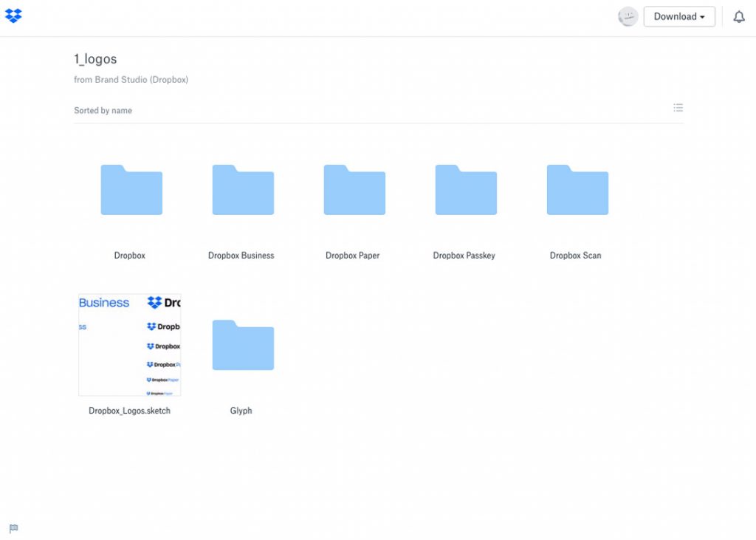756x540 pixels.
Task: Click the Sorted by name label
Action: pos(103,111)
